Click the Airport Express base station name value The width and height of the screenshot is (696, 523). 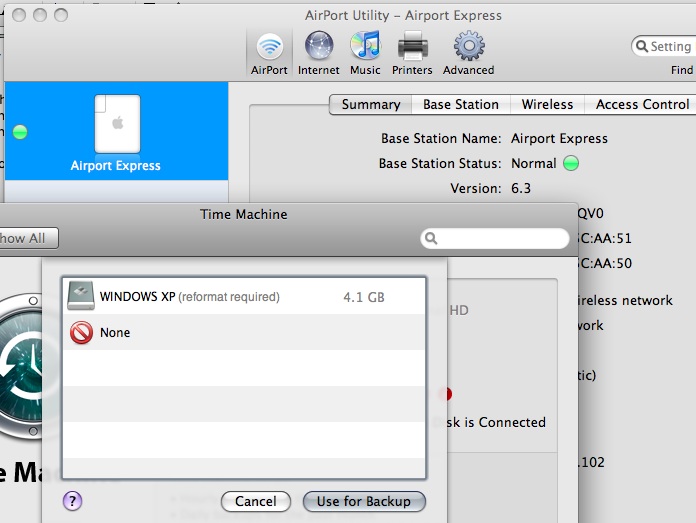(x=559, y=139)
